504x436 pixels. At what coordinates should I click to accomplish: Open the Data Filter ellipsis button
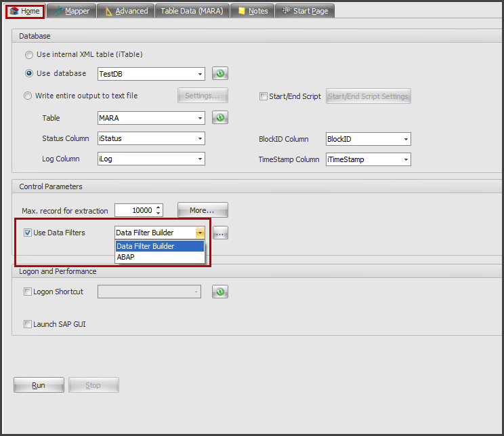click(220, 233)
